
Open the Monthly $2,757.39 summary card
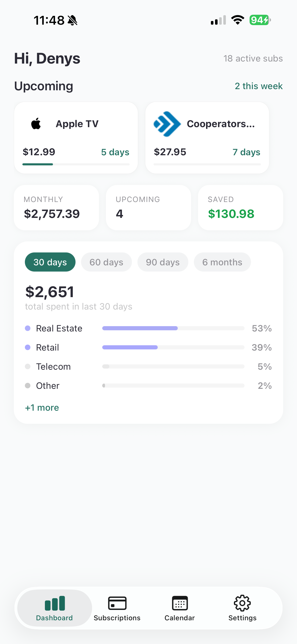[x=56, y=208]
